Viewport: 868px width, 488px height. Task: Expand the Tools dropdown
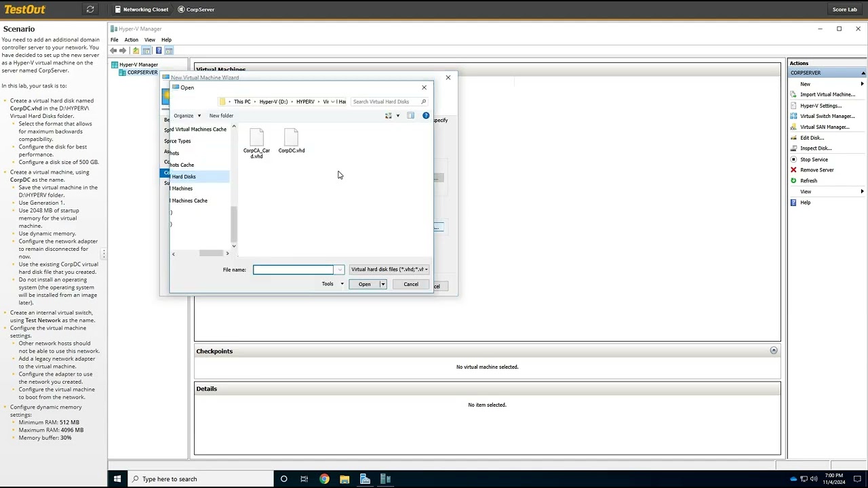coord(332,284)
